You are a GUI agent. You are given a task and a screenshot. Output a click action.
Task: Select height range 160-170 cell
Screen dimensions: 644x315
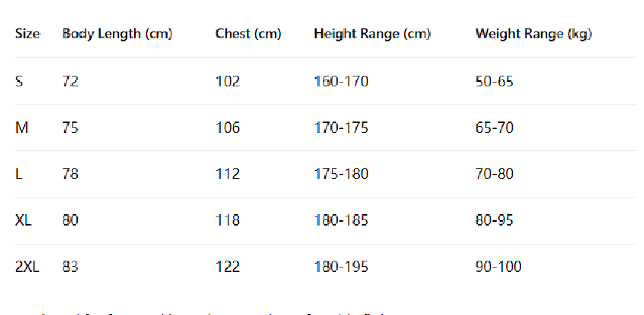click(x=341, y=82)
